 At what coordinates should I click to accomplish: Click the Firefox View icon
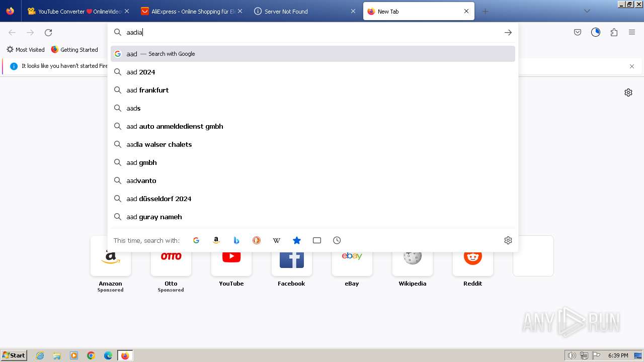click(10, 11)
